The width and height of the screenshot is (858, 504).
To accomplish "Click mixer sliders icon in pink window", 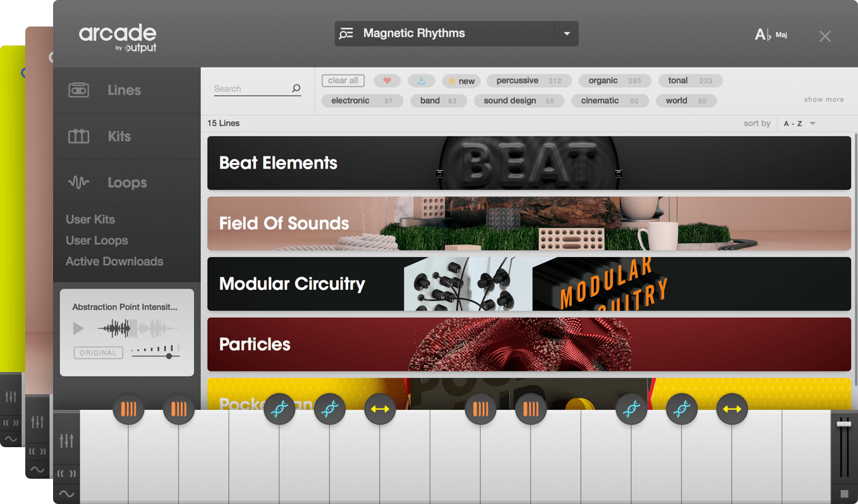I will (x=38, y=421).
